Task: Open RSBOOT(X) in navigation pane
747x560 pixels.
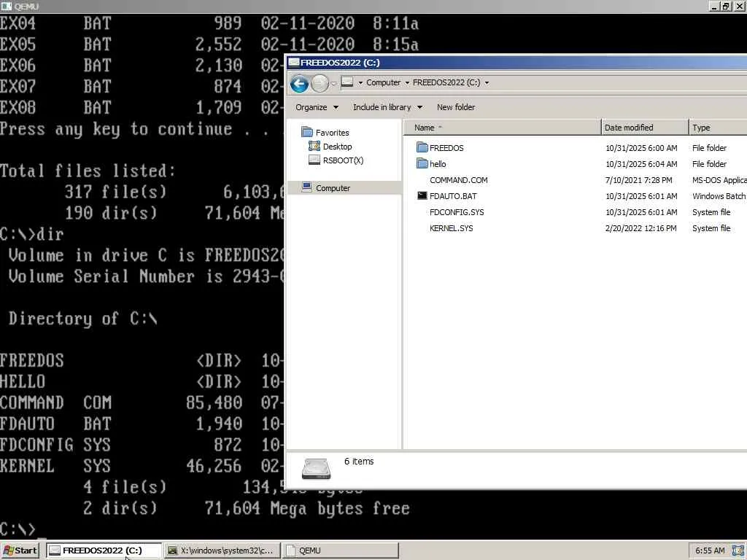Action: [x=343, y=160]
